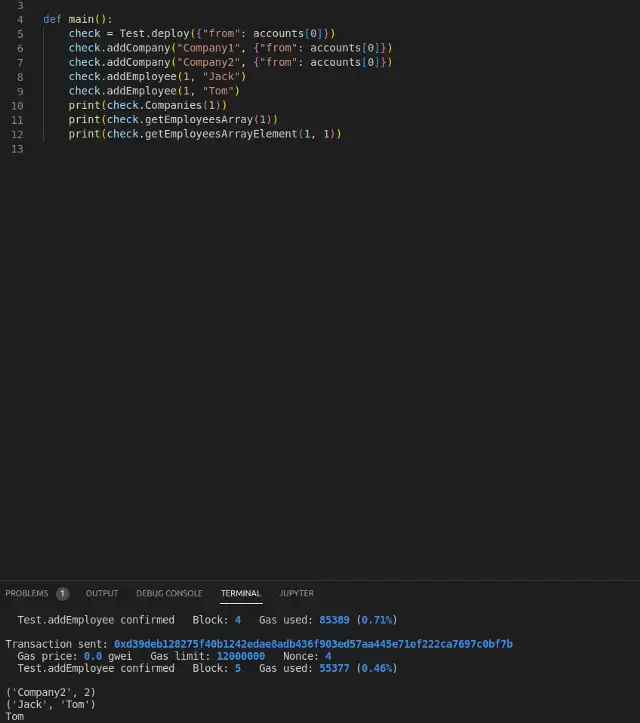Viewport: 640px width, 723px height.
Task: Click line number 5 in the gutter
Action: [20, 34]
